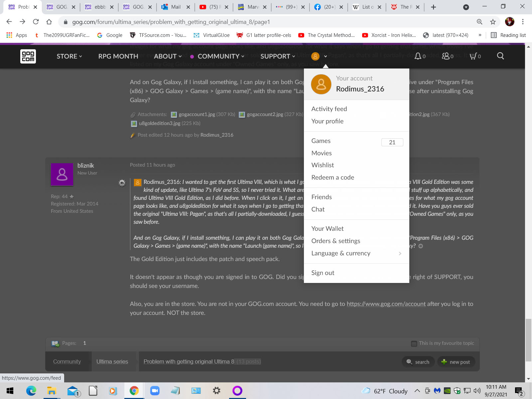532x399 pixels.
Task: Expand the SUPPORT dropdown menu
Action: pyautogui.click(x=278, y=56)
